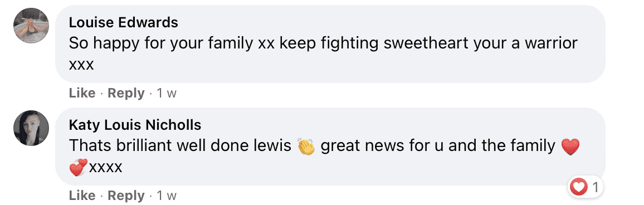Reply to Katy Louis Nicholls' comment

[x=126, y=196]
